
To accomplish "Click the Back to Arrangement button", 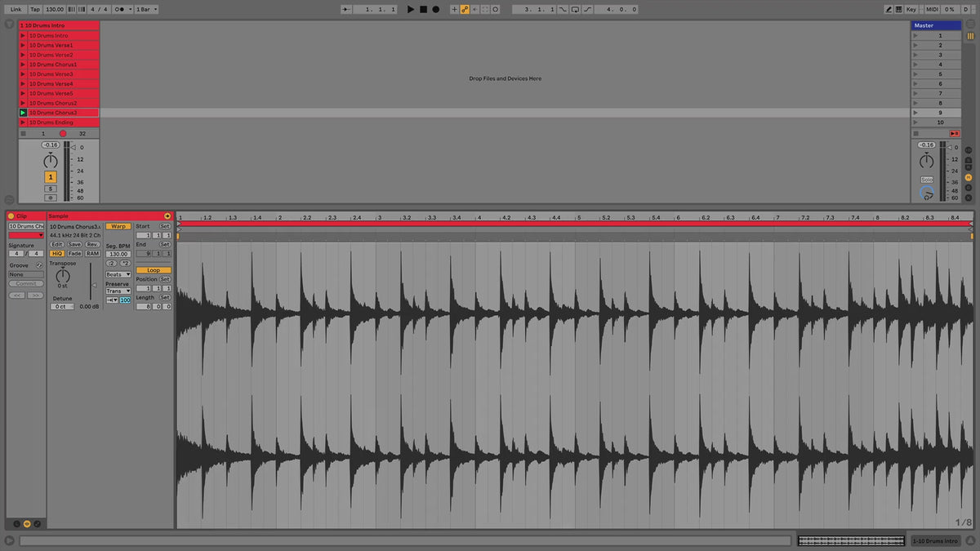I will coord(955,132).
